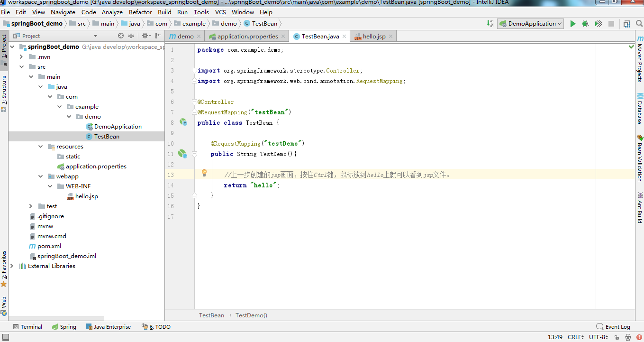Open the Spring tool window
The height and width of the screenshot is (342, 644).
(x=64, y=327)
